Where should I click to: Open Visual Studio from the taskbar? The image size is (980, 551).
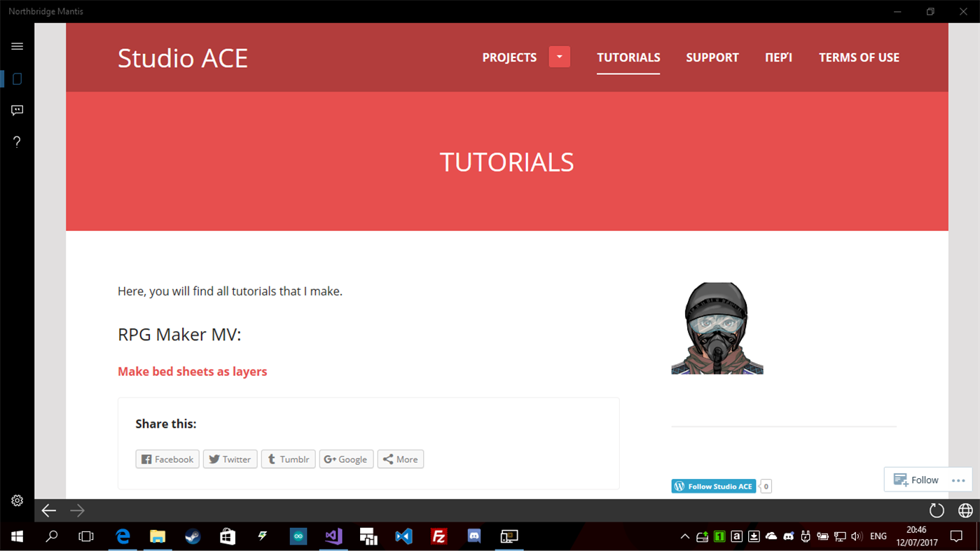click(x=333, y=536)
